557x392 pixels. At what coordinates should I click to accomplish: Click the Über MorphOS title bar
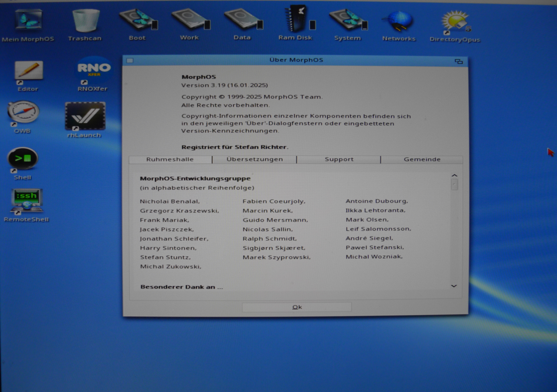coord(296,60)
